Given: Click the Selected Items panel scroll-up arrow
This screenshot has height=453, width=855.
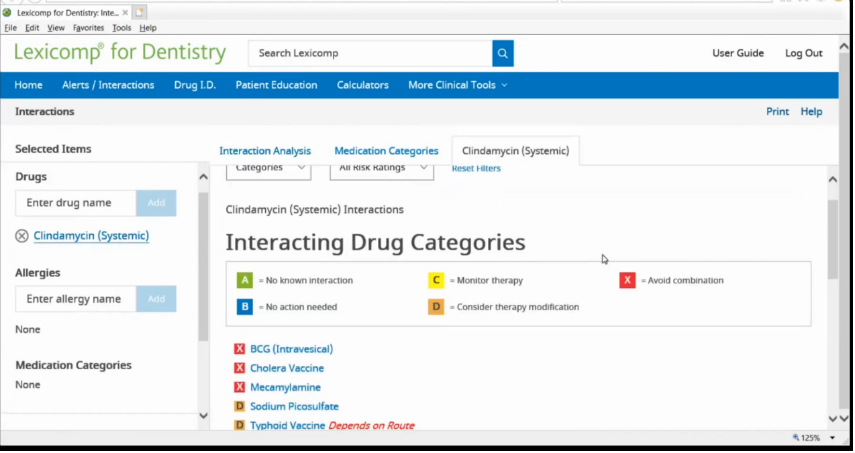Looking at the screenshot, I should [x=203, y=177].
